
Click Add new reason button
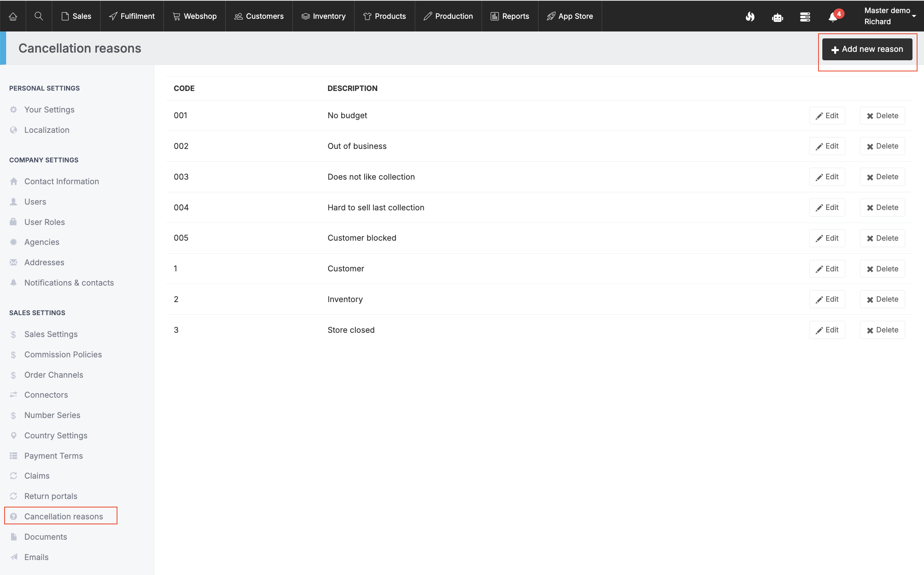(x=867, y=49)
